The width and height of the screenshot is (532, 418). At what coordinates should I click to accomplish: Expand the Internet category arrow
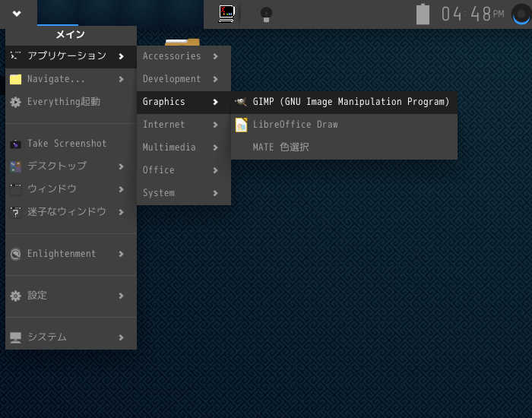pos(215,125)
